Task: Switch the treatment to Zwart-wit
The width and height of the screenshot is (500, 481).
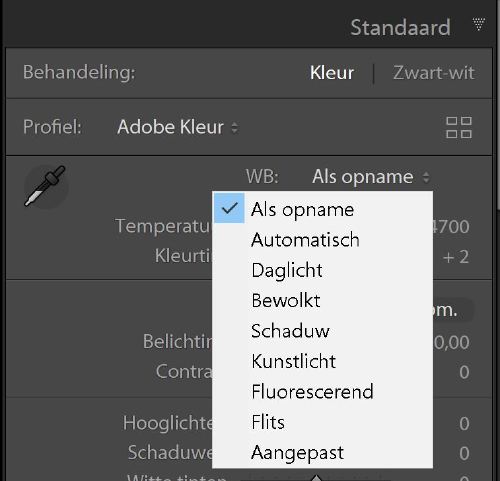Action: [x=433, y=73]
